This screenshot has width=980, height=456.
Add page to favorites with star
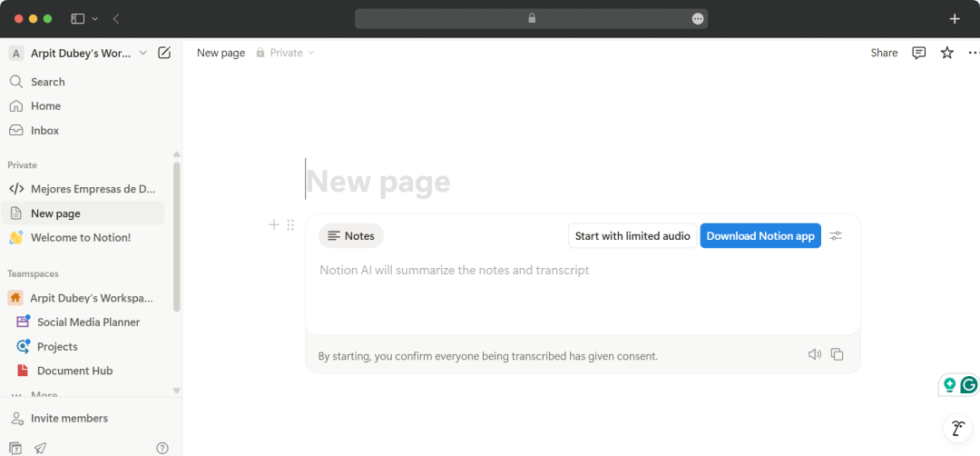(946, 54)
